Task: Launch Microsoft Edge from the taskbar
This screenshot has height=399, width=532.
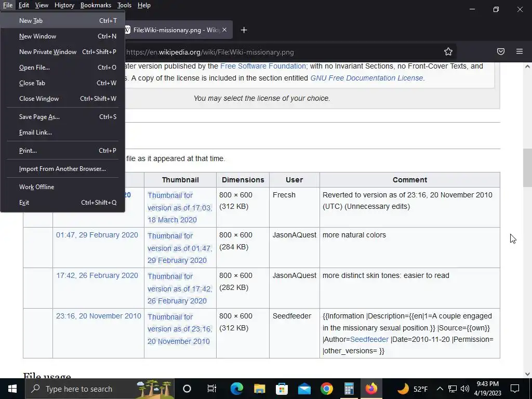Action: tap(237, 389)
